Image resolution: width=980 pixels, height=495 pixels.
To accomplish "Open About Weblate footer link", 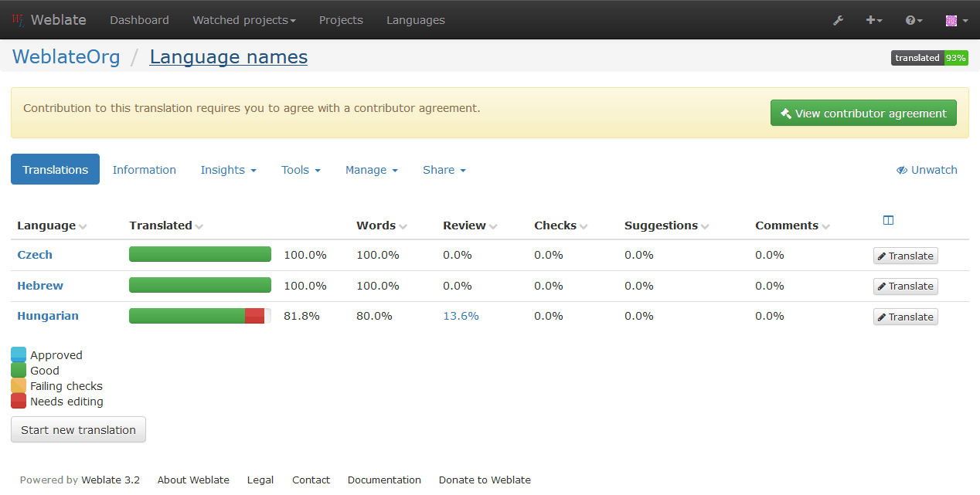I will pyautogui.click(x=193, y=480).
